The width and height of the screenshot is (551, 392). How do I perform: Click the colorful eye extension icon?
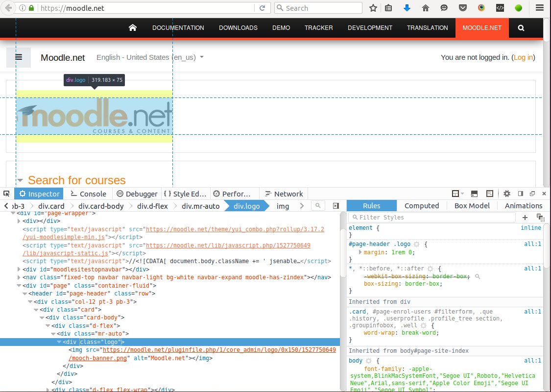coord(481,8)
